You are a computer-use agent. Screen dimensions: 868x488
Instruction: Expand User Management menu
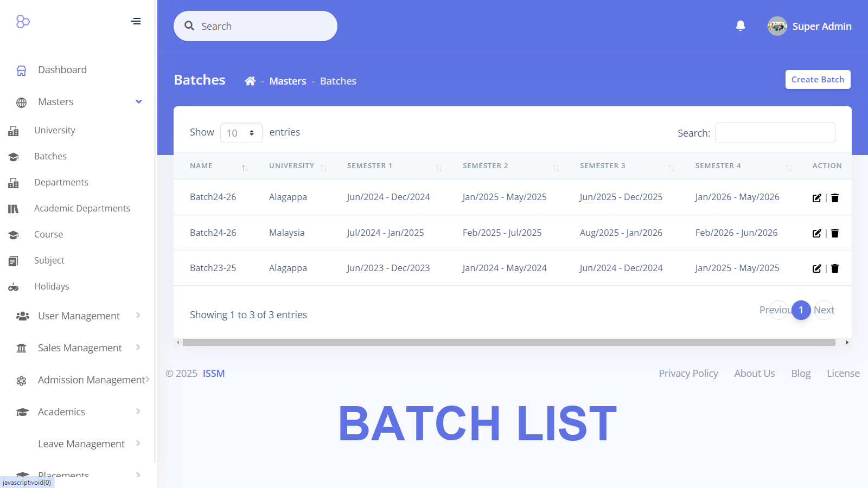79,316
